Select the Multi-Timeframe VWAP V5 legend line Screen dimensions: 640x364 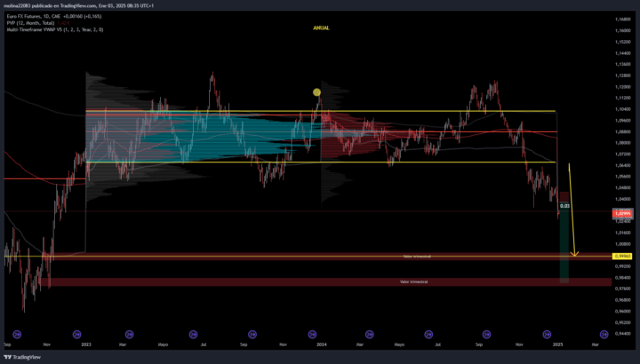point(53,29)
